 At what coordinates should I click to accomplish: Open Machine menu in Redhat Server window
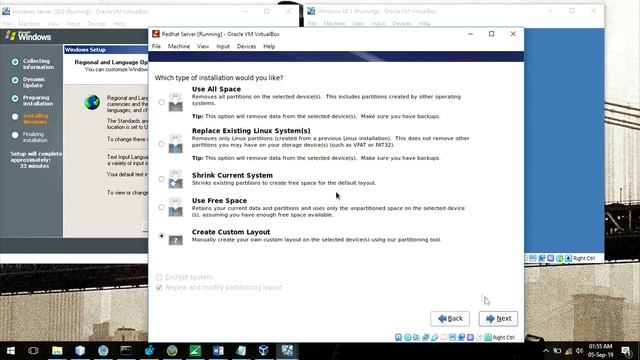click(179, 46)
